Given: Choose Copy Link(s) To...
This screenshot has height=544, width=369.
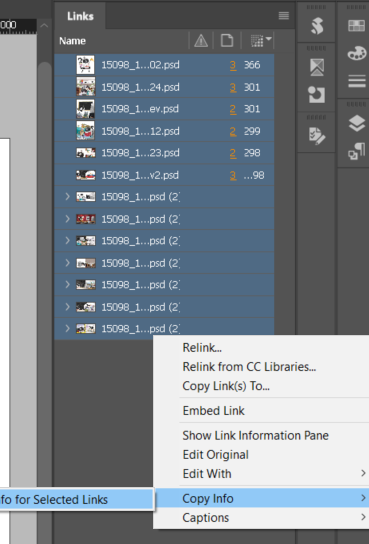Looking at the screenshot, I should (x=226, y=386).
